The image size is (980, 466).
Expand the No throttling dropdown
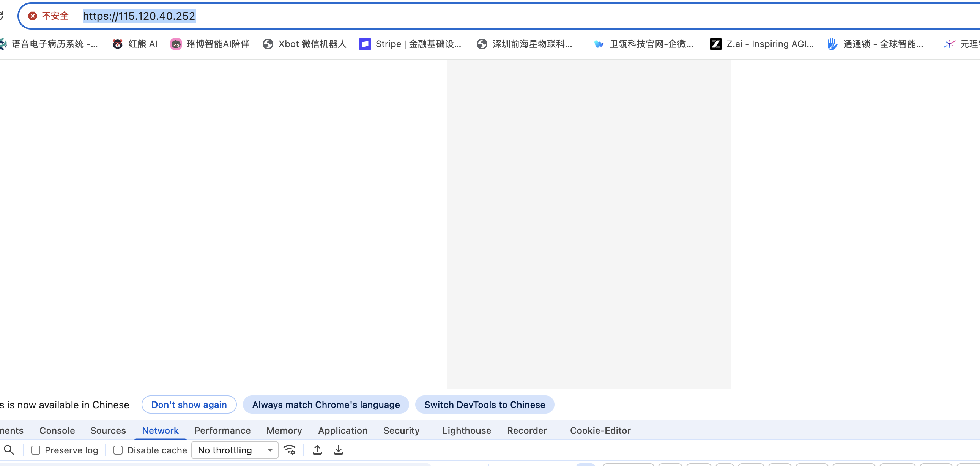click(235, 450)
